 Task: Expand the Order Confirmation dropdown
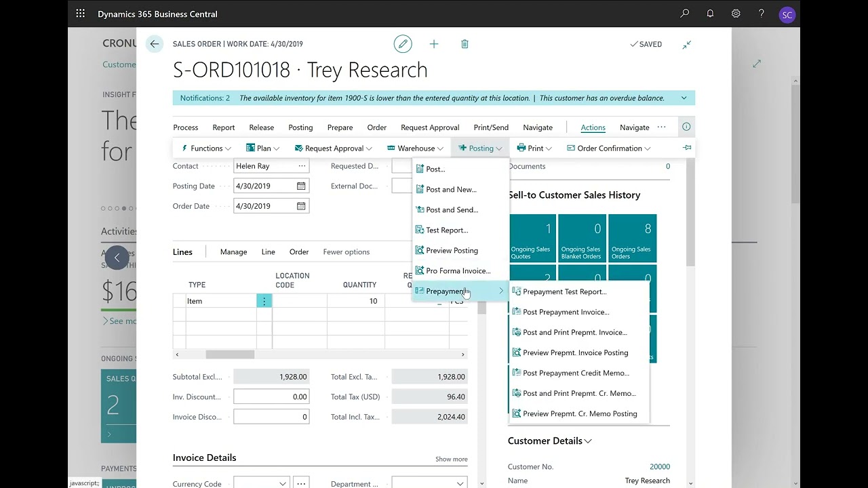(x=608, y=148)
